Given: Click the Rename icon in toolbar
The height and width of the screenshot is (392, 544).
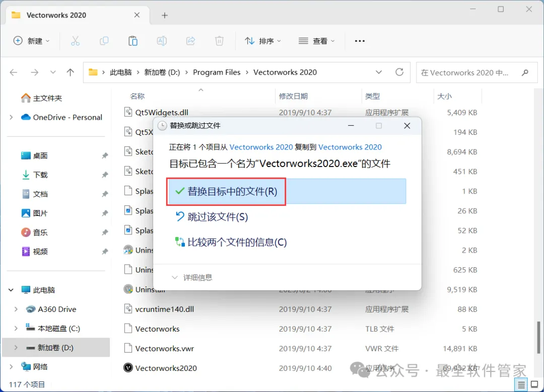Looking at the screenshot, I should coord(162,41).
